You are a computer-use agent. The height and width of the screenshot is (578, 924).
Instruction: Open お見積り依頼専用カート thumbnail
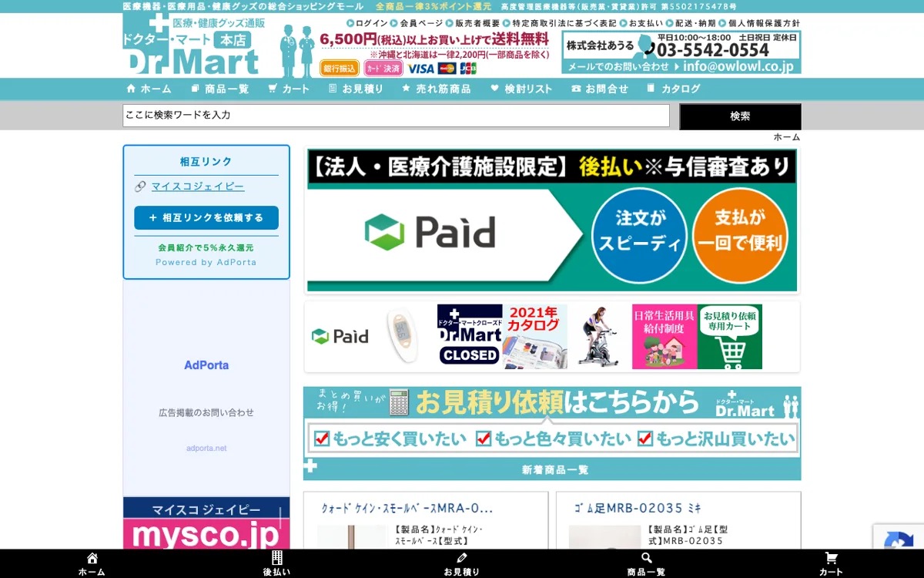pyautogui.click(x=730, y=337)
